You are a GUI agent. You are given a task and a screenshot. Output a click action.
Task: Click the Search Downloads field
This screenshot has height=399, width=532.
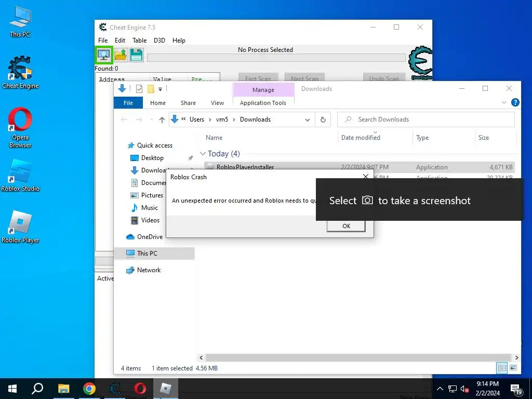[x=426, y=119]
